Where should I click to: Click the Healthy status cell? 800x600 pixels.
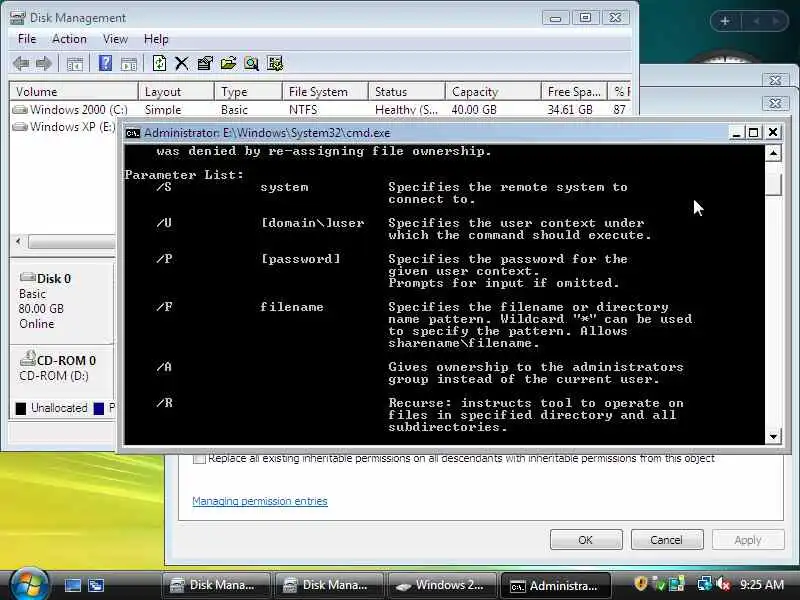click(x=406, y=110)
